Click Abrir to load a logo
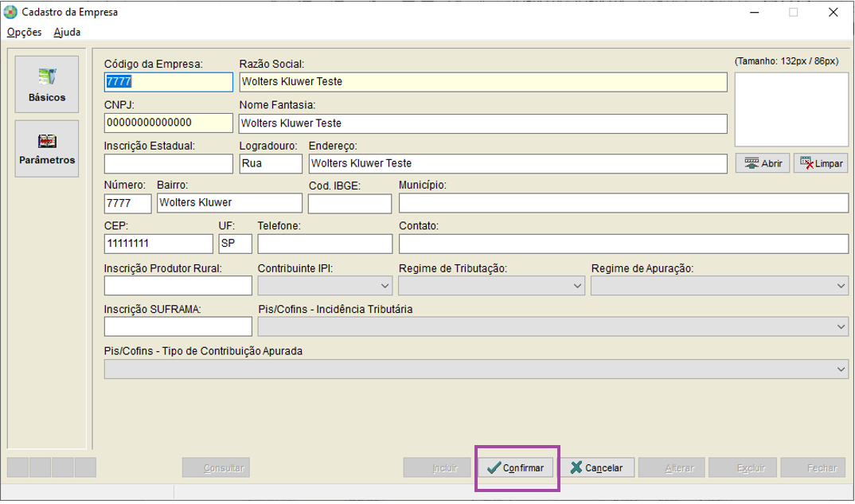Viewport: 855px width, 504px height. pyautogui.click(x=763, y=163)
